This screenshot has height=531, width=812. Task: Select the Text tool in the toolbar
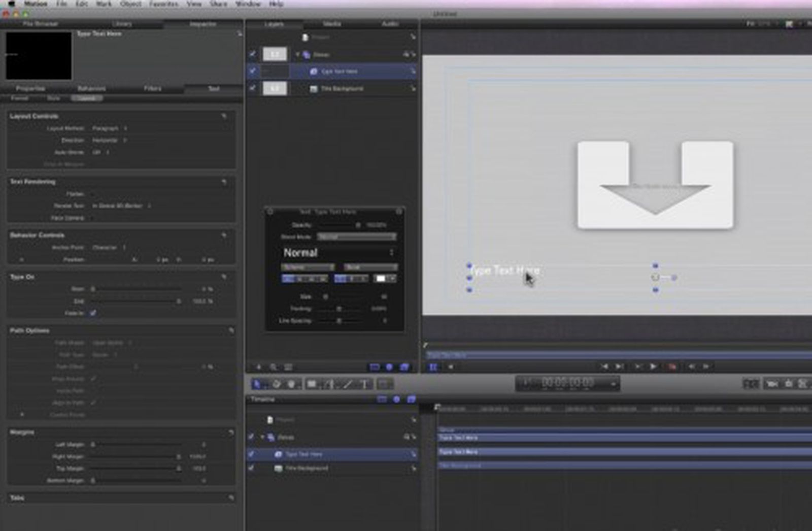365,384
